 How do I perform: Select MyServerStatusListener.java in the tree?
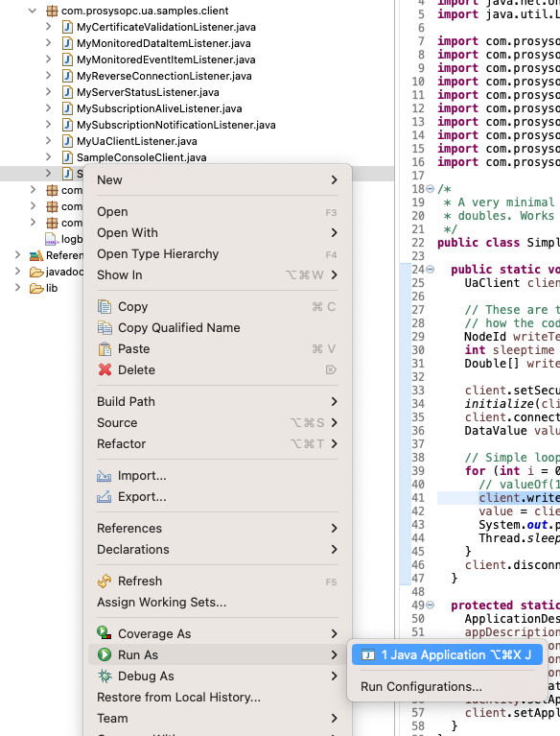[x=148, y=92]
